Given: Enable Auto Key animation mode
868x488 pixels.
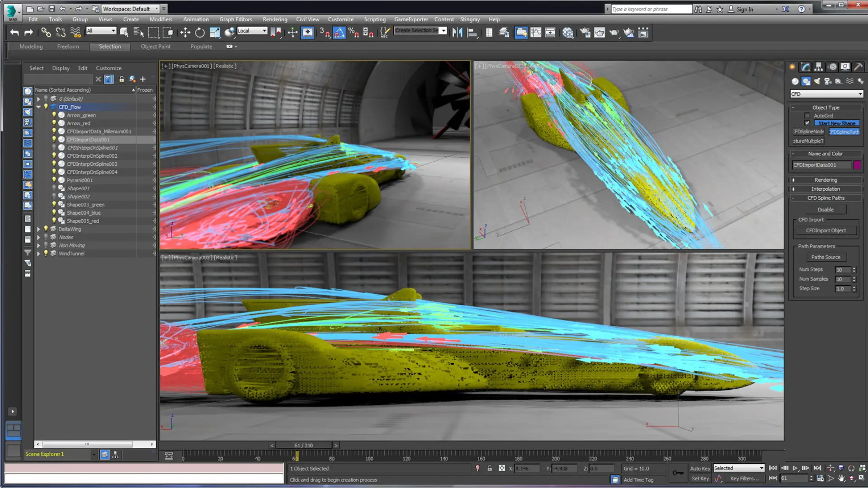Looking at the screenshot, I should click(700, 468).
